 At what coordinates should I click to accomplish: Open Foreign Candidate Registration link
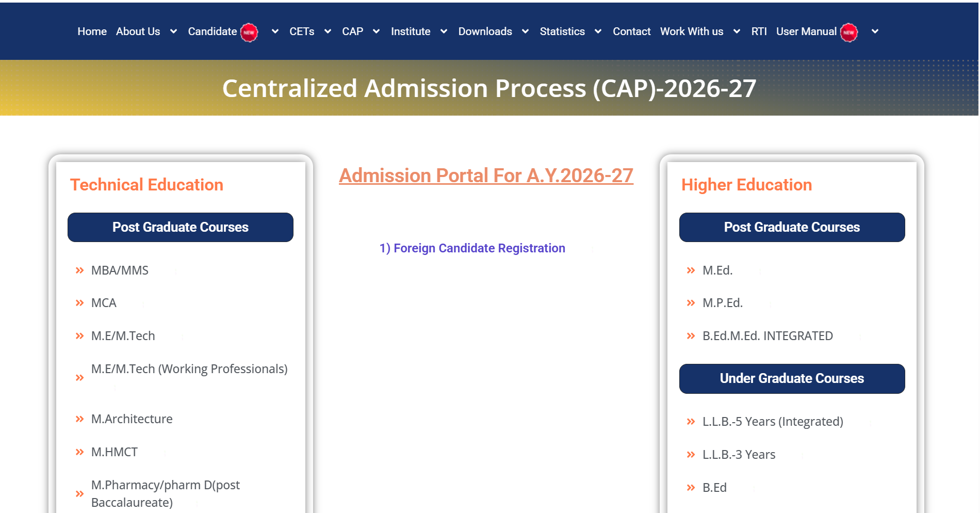point(472,248)
